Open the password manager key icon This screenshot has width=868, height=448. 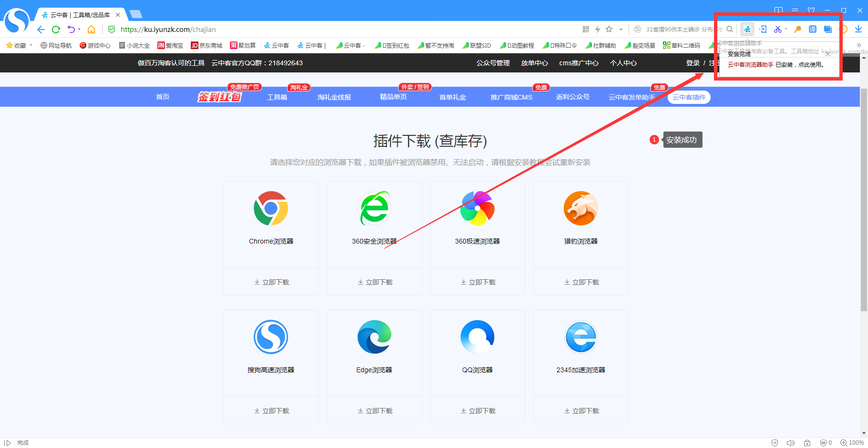[797, 29]
